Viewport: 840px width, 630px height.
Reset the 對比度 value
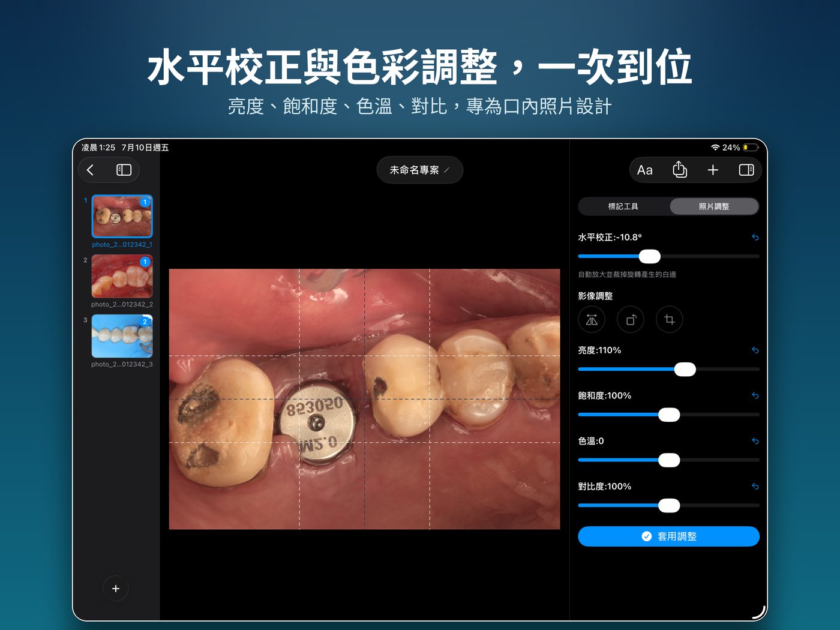click(755, 487)
